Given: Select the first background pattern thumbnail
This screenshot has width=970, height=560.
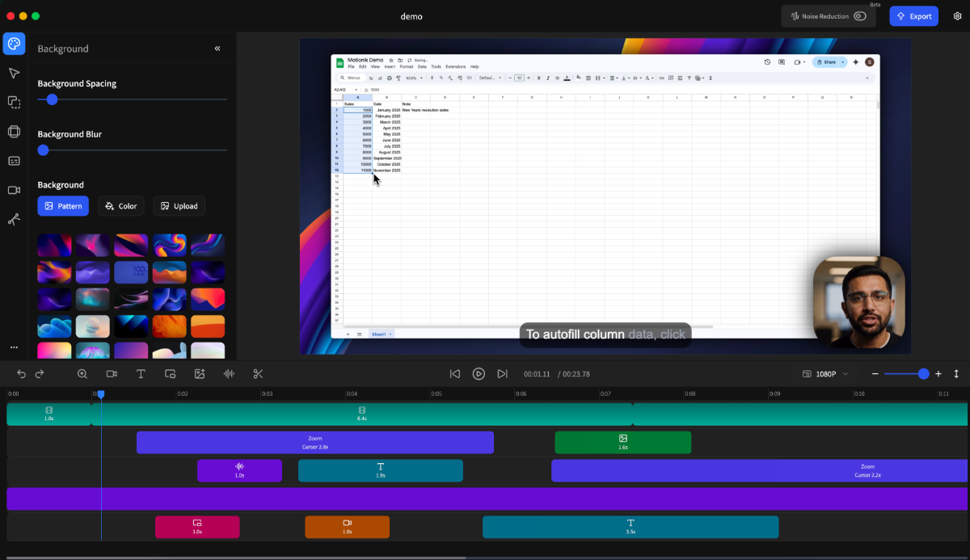Looking at the screenshot, I should (54, 245).
